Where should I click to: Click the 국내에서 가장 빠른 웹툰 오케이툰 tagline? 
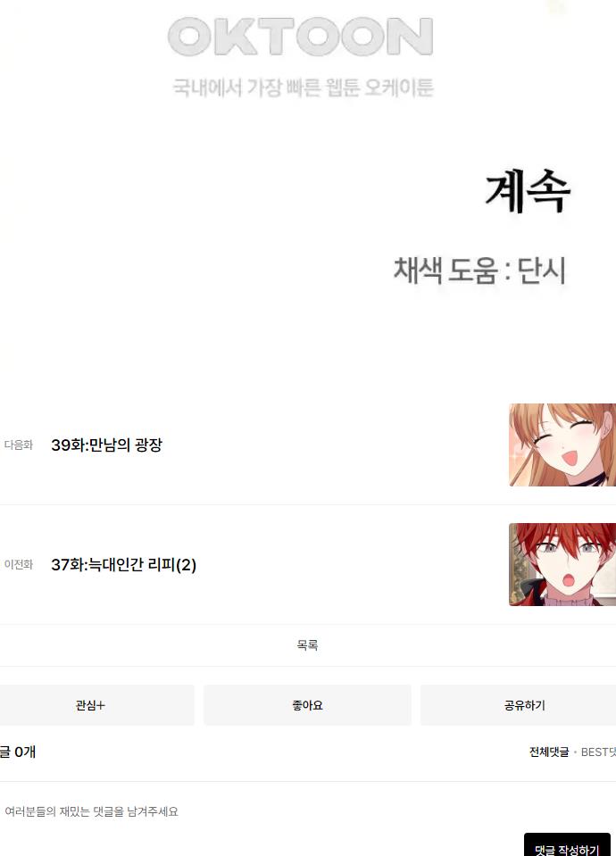(303, 87)
